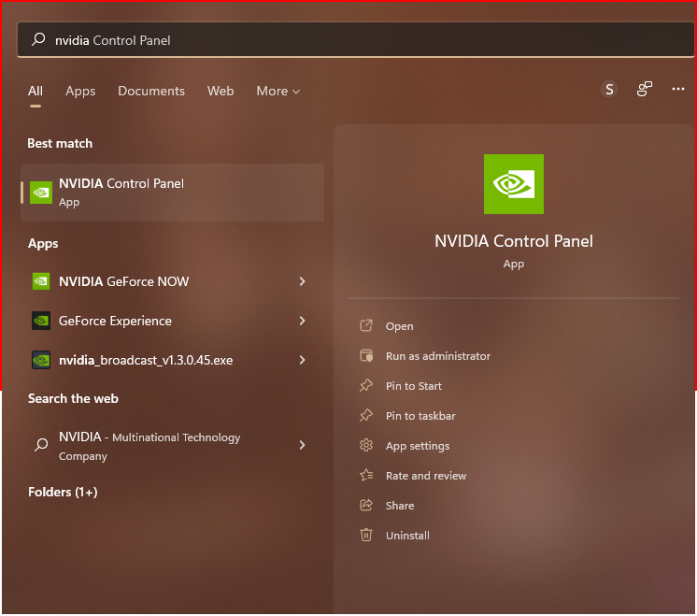This screenshot has width=697, height=616.
Task: Click the Rate and review star icon
Action: 366,475
